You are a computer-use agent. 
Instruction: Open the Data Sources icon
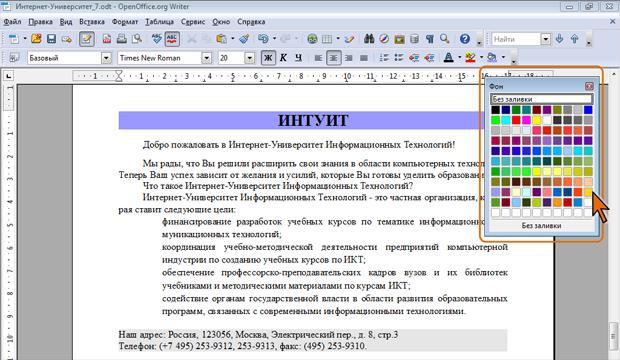[x=414, y=39]
